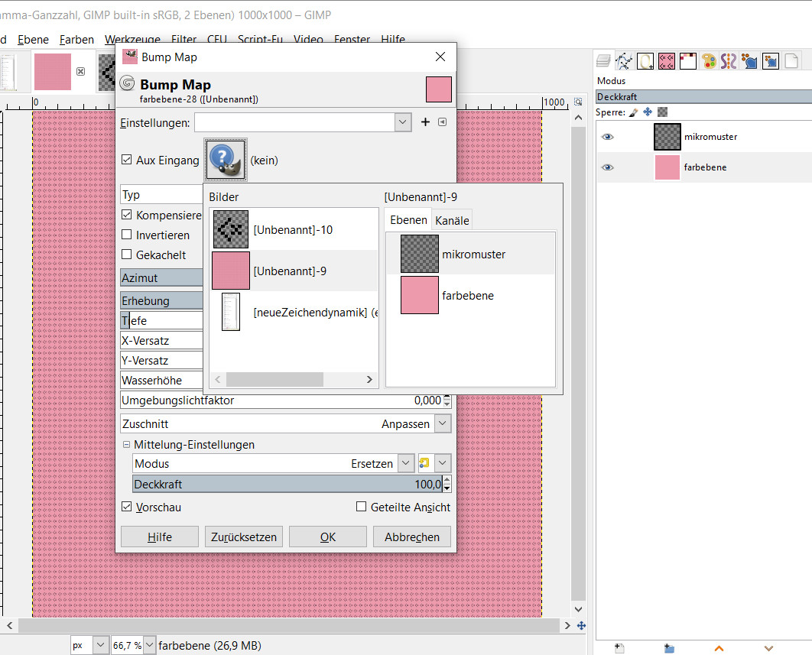Toggle the Invertieren checkbox
The height and width of the screenshot is (655, 812).
tap(127, 235)
